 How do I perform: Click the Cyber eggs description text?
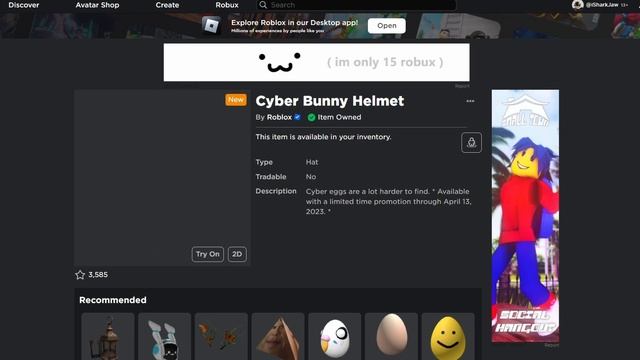point(388,201)
